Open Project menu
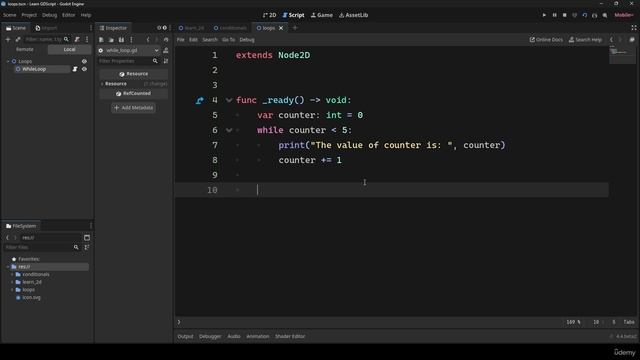Viewport: 640px width, 360px height. pyautogui.click(x=29, y=15)
